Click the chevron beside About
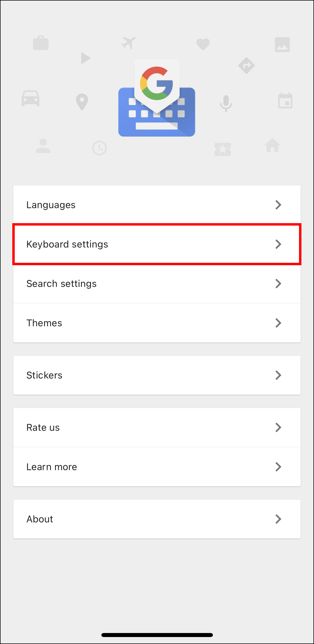The height and width of the screenshot is (644, 314). pos(278,519)
